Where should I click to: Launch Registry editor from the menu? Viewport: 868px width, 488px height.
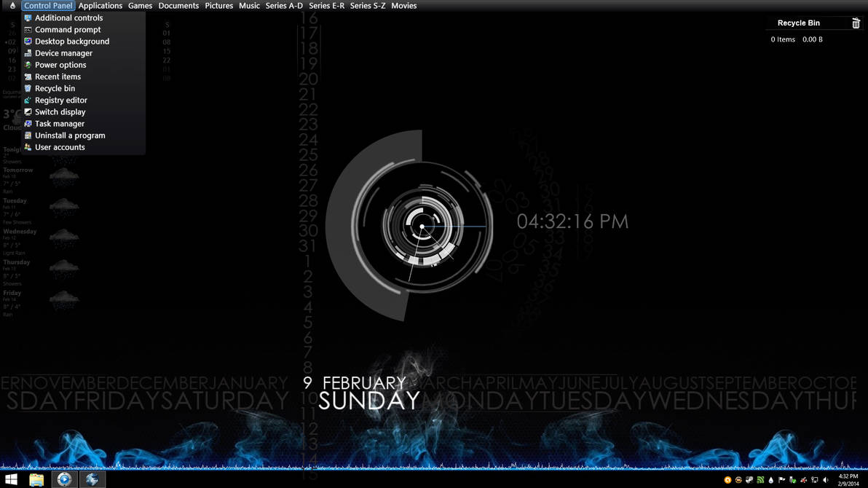click(x=83, y=101)
